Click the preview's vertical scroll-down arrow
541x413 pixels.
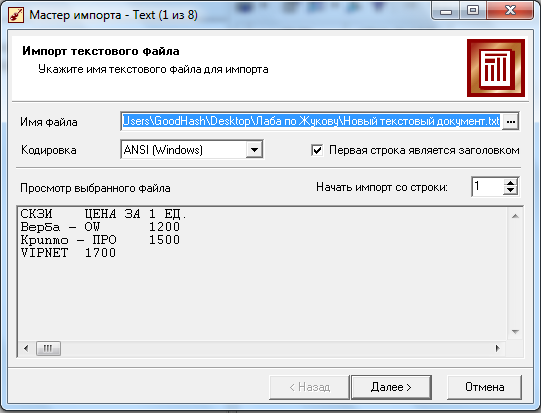515,332
